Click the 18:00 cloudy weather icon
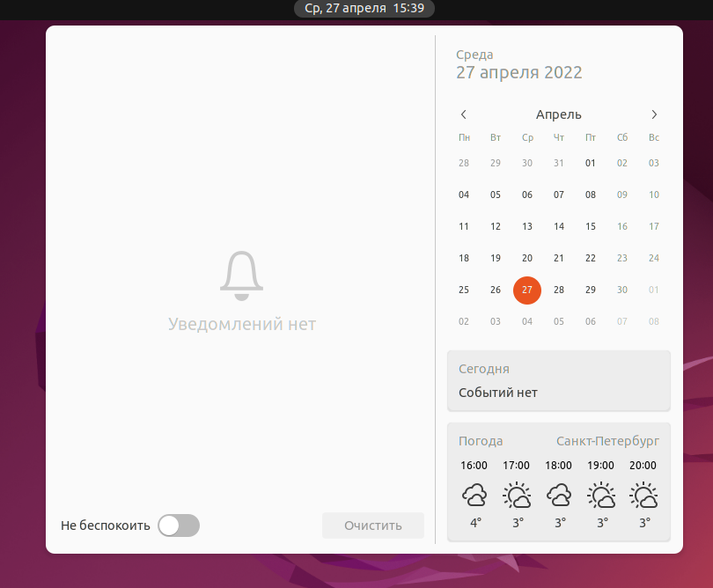 [559, 496]
